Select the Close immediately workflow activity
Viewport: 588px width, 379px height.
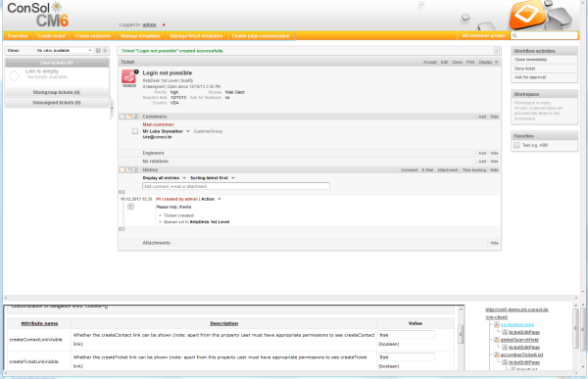coord(530,60)
